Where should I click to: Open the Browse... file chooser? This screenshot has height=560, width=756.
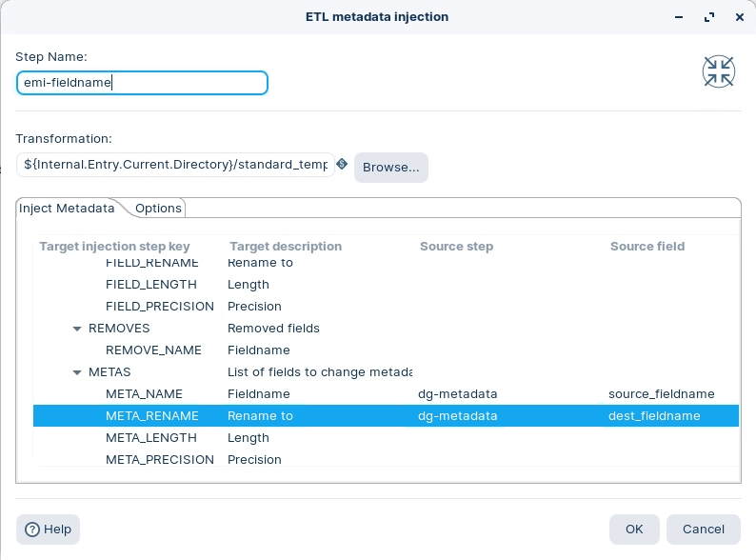click(390, 168)
